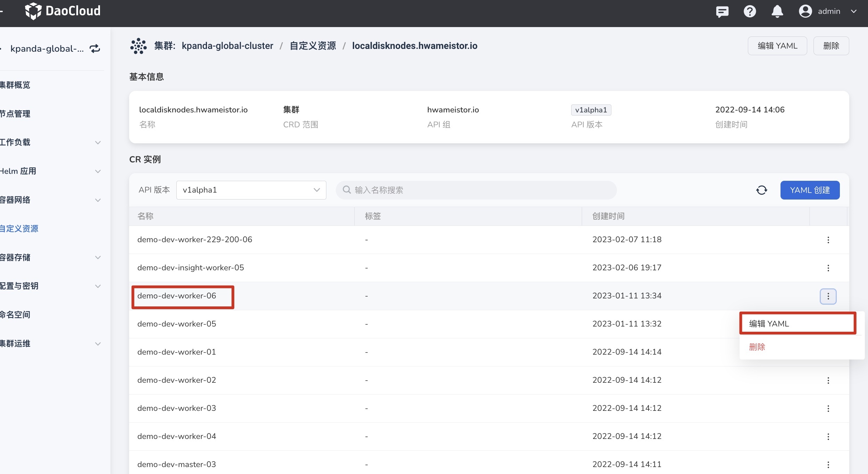Open more actions for demo-dev-worker-04
Viewport: 868px width, 474px height.
click(828, 437)
